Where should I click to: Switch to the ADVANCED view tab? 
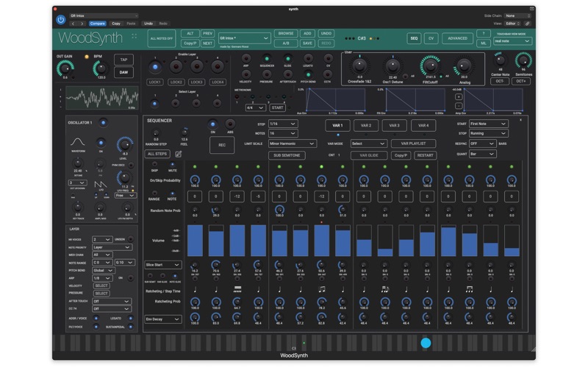coord(457,38)
